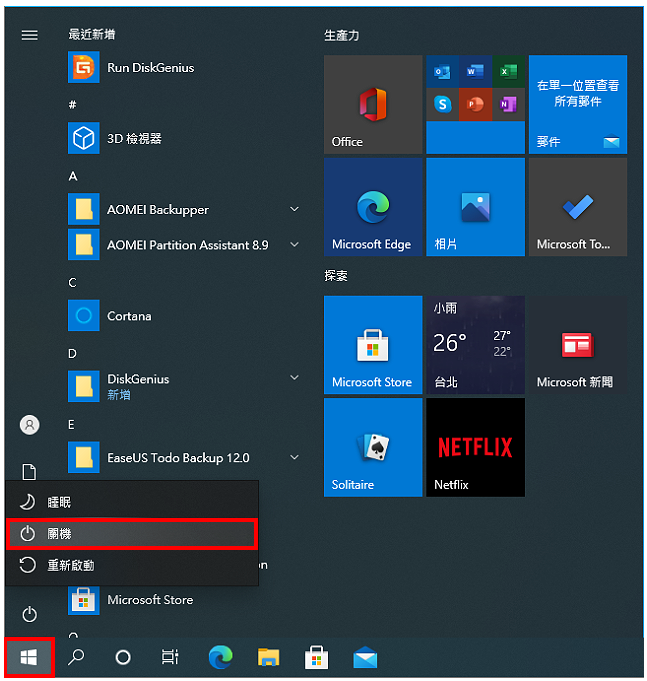
Task: Expand EaseUS Todo Backup 12.0 chevron
Action: click(x=294, y=457)
